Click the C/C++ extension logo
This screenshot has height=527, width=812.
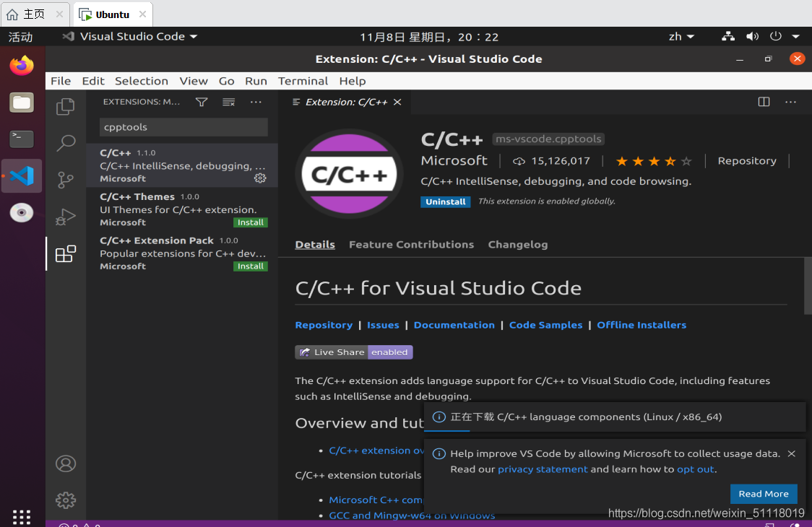349,174
